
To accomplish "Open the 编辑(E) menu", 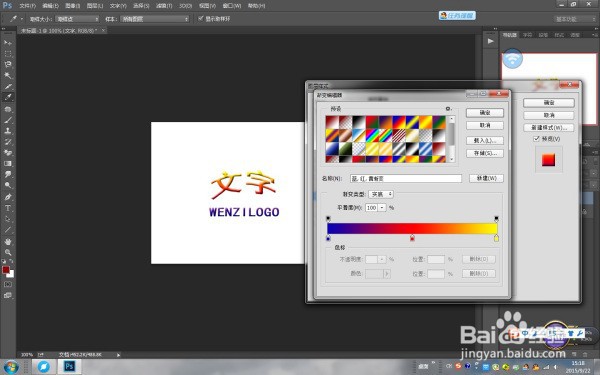I will 51,6.
